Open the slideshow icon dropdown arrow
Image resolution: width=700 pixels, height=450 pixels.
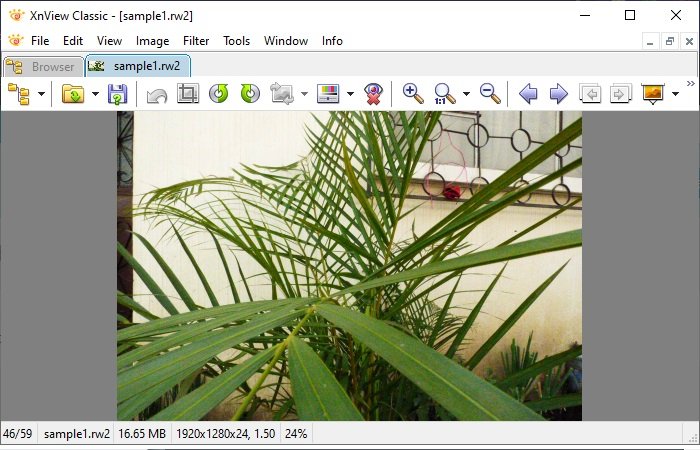(x=675, y=94)
